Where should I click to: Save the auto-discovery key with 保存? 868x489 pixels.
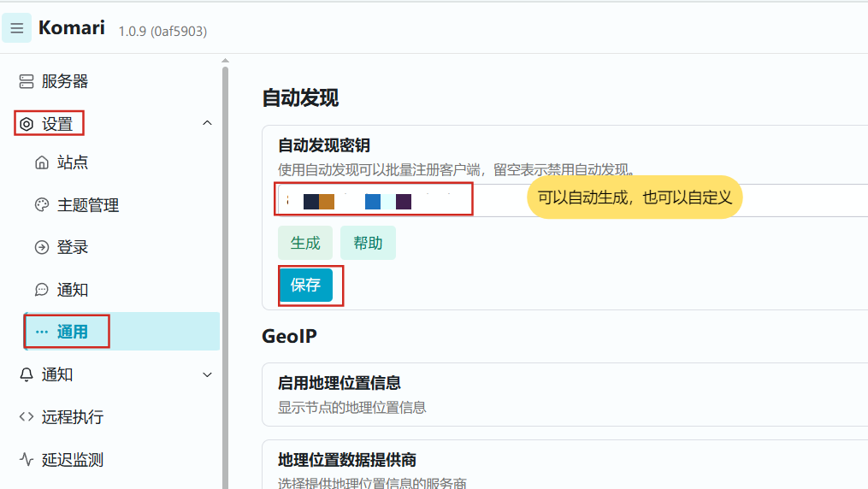(305, 286)
